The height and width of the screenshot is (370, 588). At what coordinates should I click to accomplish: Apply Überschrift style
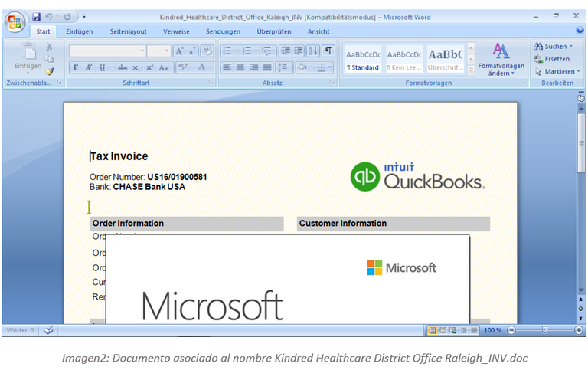click(446, 59)
